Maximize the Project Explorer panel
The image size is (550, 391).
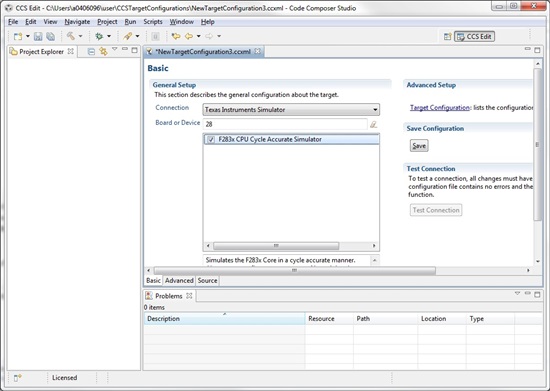tap(134, 50)
